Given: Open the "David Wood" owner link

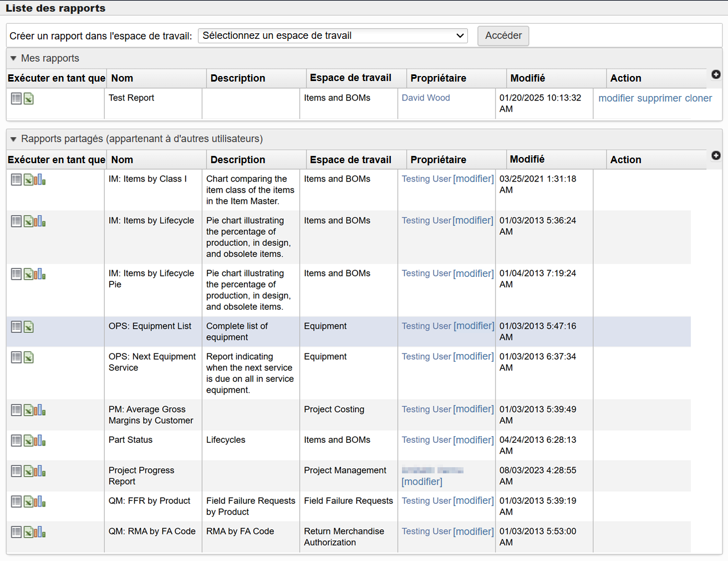Looking at the screenshot, I should point(426,98).
